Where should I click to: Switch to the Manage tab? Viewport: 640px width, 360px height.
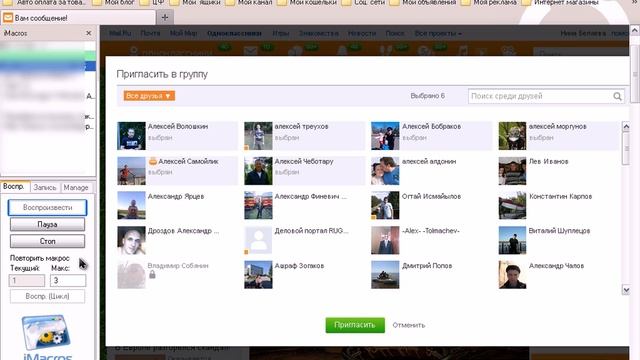pyautogui.click(x=76, y=187)
